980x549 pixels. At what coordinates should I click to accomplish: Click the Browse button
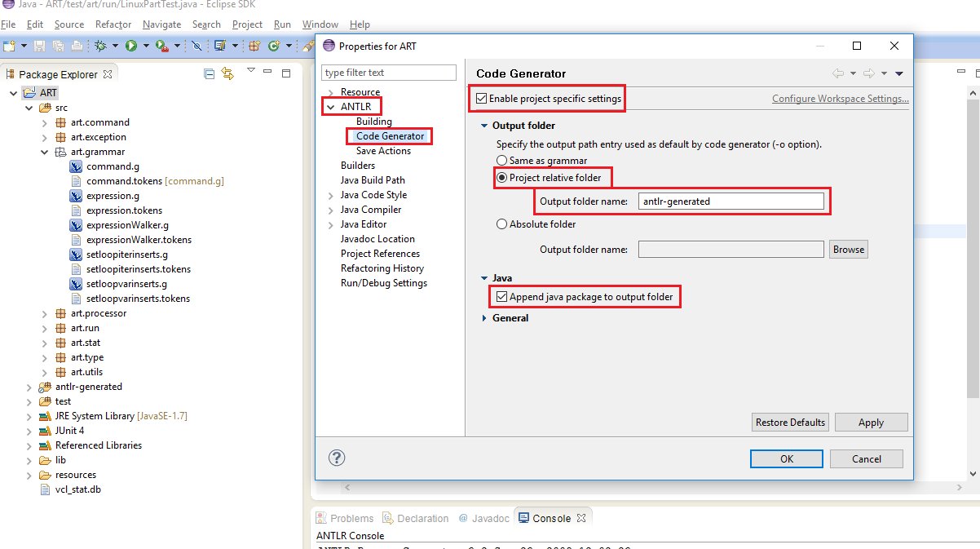(x=849, y=250)
